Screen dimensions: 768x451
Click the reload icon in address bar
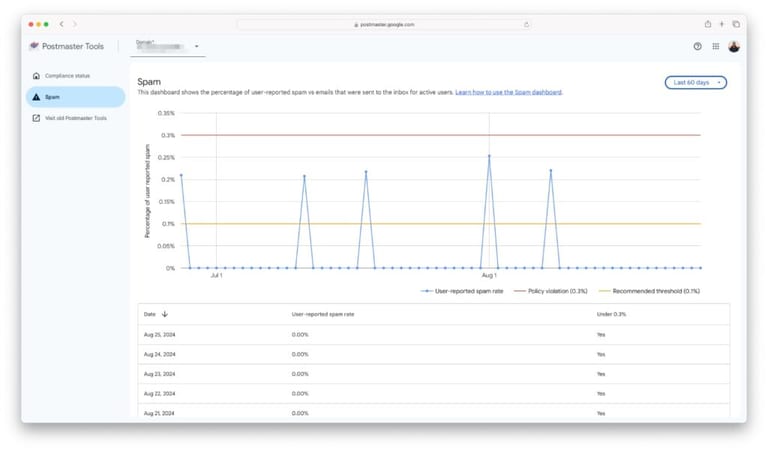527,24
